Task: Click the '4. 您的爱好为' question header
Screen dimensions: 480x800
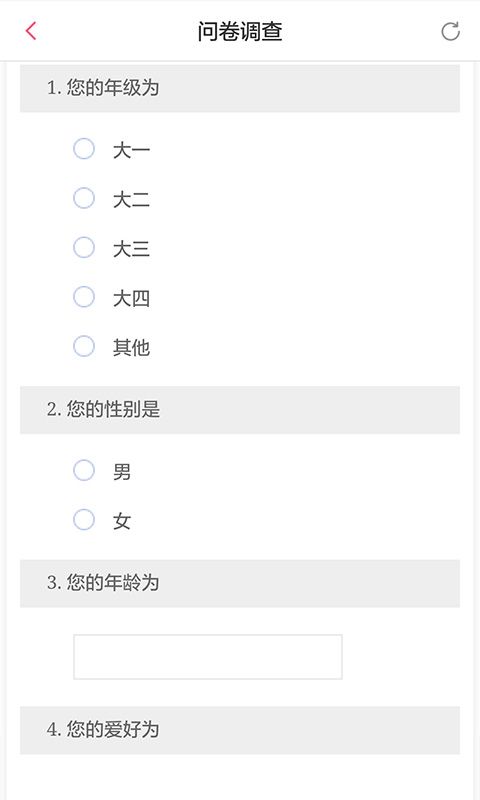Action: click(240, 730)
